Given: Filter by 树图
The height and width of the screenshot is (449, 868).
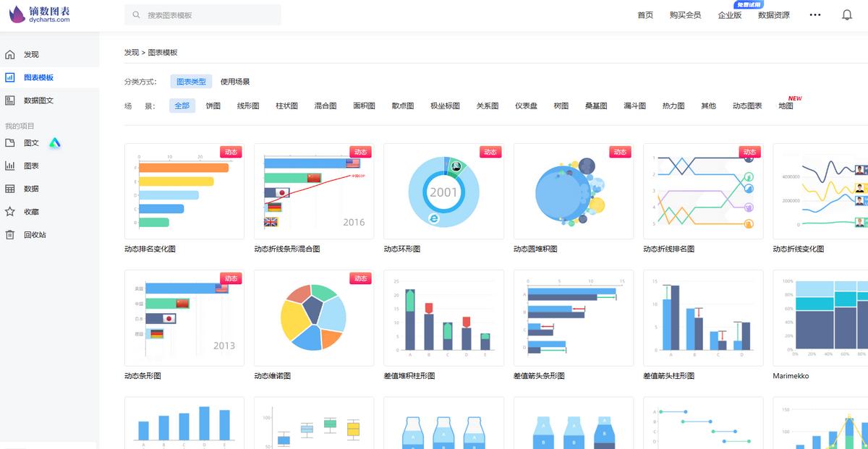Looking at the screenshot, I should [x=561, y=106].
